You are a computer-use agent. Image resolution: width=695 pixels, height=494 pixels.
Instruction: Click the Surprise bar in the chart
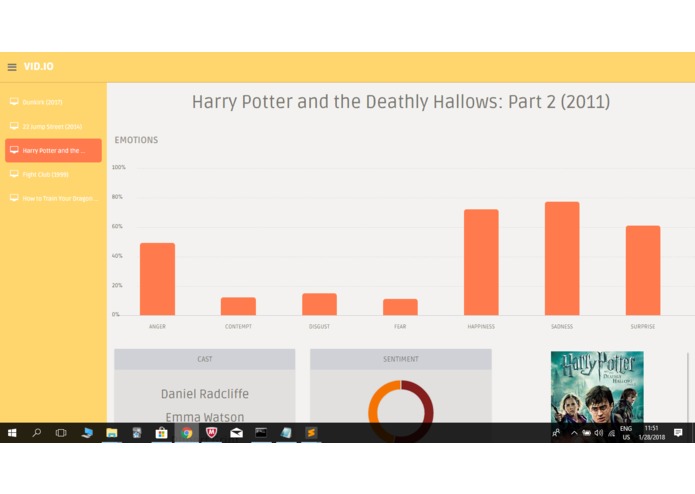[x=643, y=270]
